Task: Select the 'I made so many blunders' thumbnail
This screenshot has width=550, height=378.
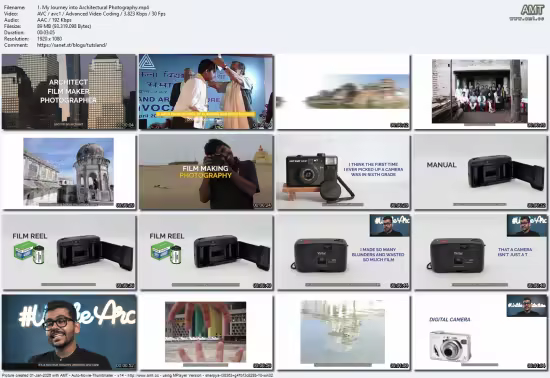Action: (x=343, y=252)
